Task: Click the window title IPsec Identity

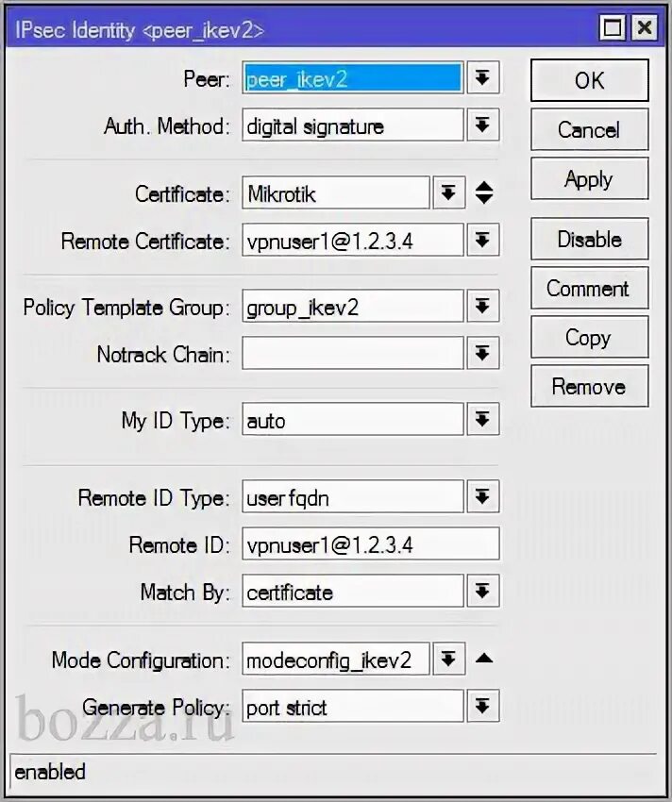Action: (139, 31)
